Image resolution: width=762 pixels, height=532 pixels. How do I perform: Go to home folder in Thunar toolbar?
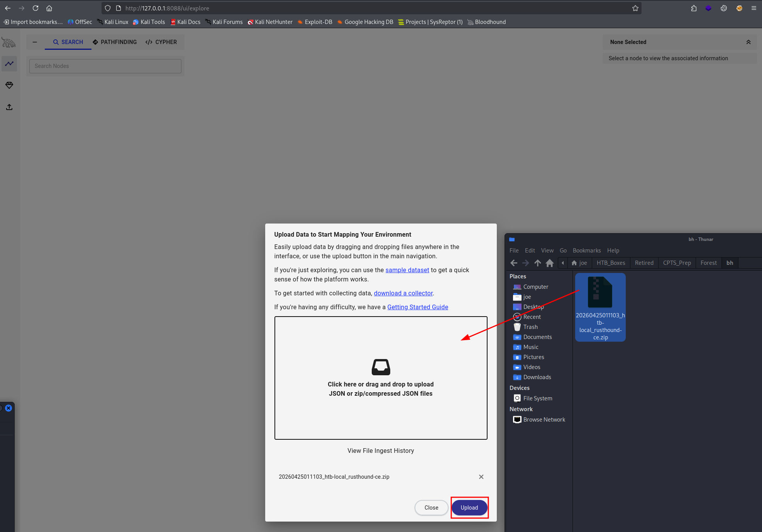pos(550,263)
